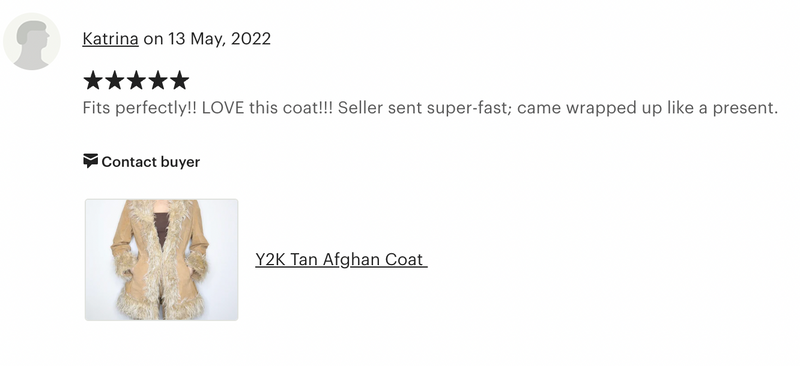This screenshot has width=800, height=366.
Task: Open the Y2K Tan Afghan Coat link
Action: click(x=341, y=259)
